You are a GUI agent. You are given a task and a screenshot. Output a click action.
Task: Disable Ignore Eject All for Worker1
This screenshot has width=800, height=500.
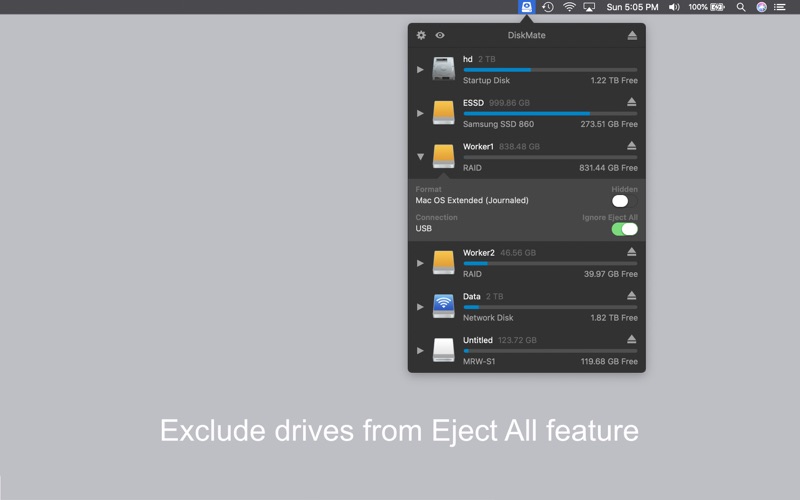624,229
